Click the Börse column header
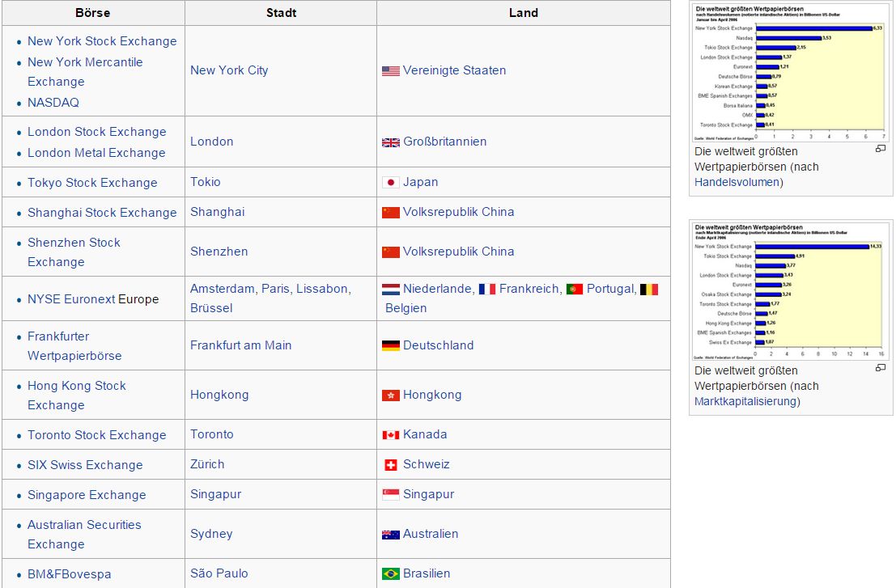The height and width of the screenshot is (588, 896). pos(92,13)
